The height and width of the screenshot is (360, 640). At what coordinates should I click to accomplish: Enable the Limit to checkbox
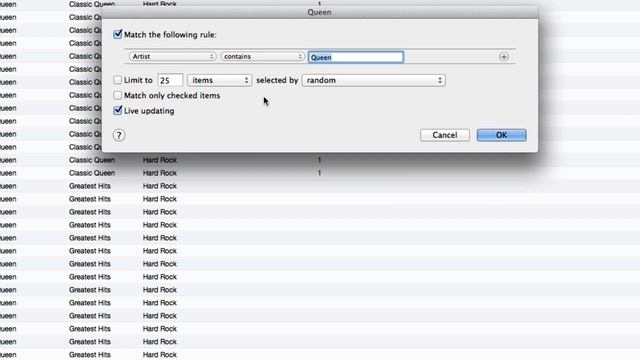point(118,80)
